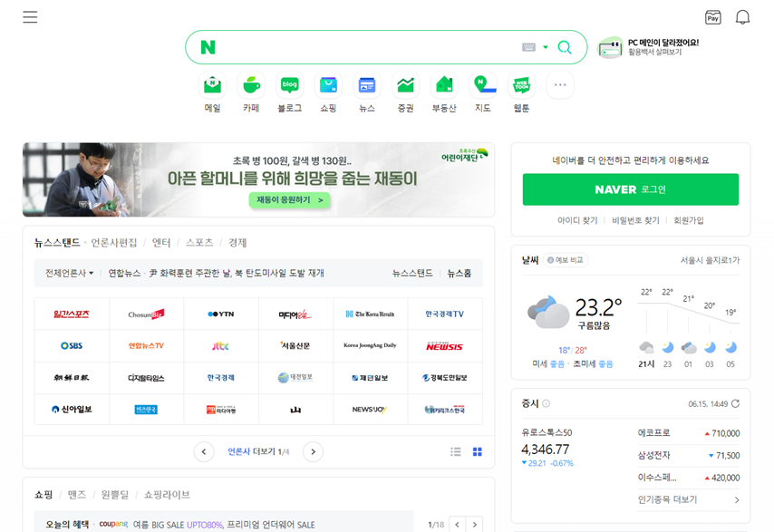
Task: Open the 뉴스홈 link
Action: point(460,273)
